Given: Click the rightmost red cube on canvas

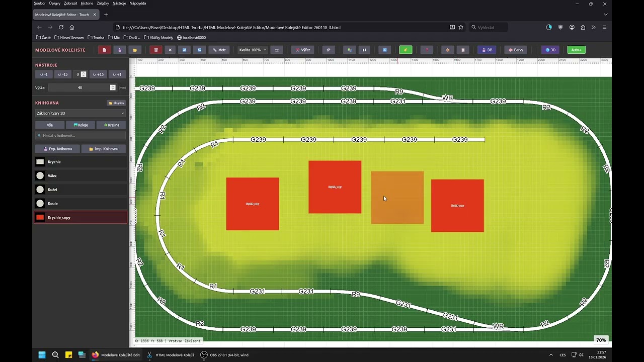Looking at the screenshot, I should click(x=457, y=206).
